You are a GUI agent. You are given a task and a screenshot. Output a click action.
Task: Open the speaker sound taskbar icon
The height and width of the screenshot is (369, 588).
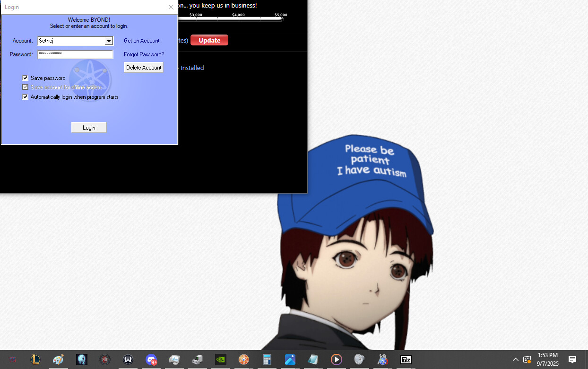click(x=359, y=360)
